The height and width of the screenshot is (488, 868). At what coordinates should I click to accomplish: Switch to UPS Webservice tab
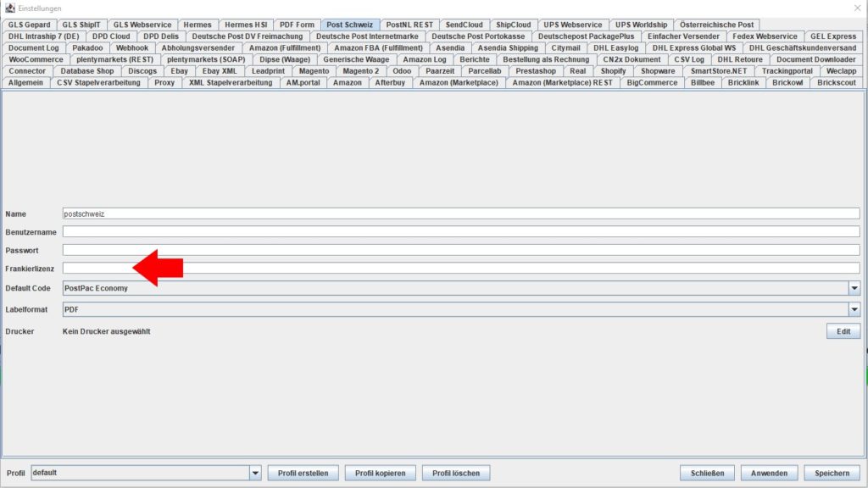572,25
